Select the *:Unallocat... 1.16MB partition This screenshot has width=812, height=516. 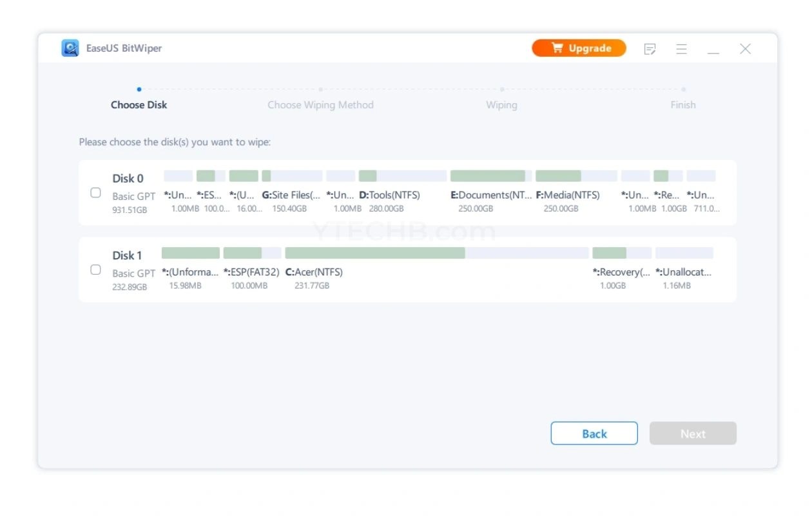(x=684, y=268)
